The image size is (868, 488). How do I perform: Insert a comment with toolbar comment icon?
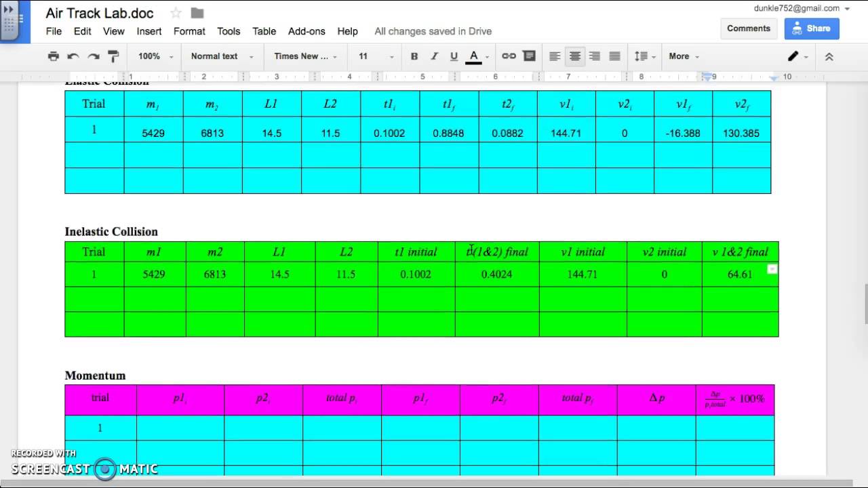[x=529, y=56]
